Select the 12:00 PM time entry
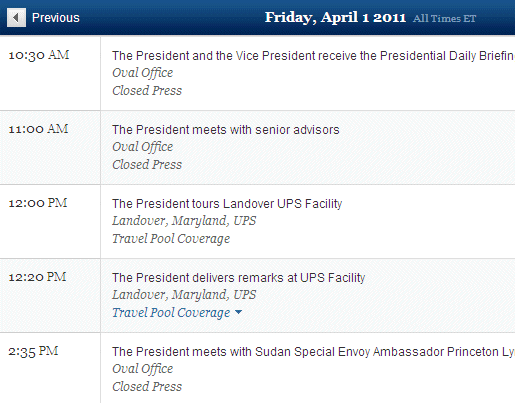 (x=38, y=203)
